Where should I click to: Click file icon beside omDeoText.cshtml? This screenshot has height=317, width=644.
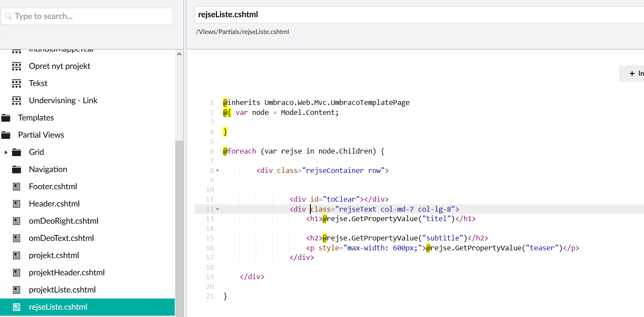[x=16, y=238]
